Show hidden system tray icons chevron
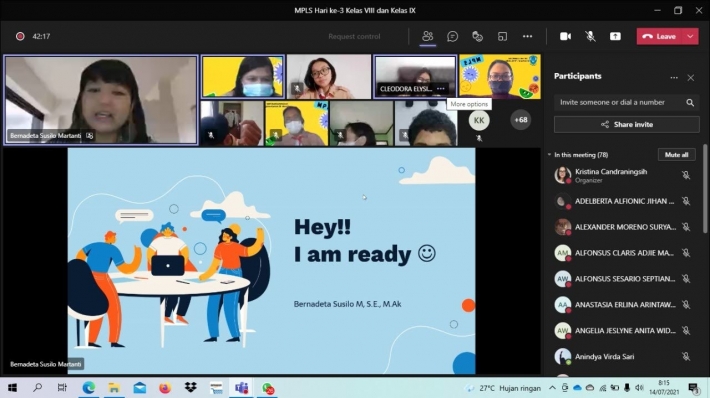710x398 pixels. point(552,388)
